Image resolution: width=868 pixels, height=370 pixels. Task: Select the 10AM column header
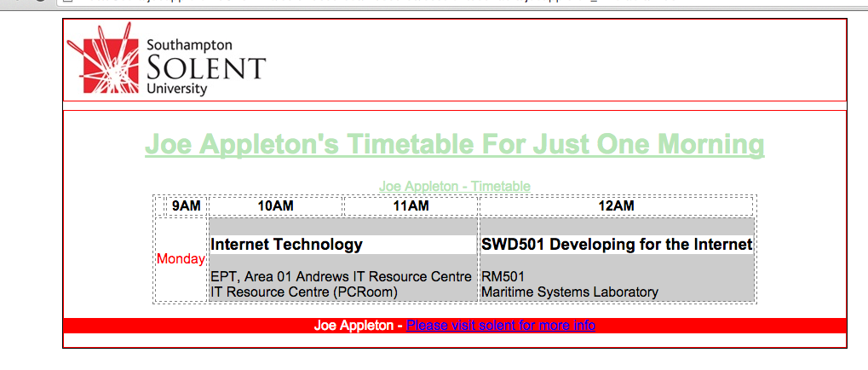(275, 206)
